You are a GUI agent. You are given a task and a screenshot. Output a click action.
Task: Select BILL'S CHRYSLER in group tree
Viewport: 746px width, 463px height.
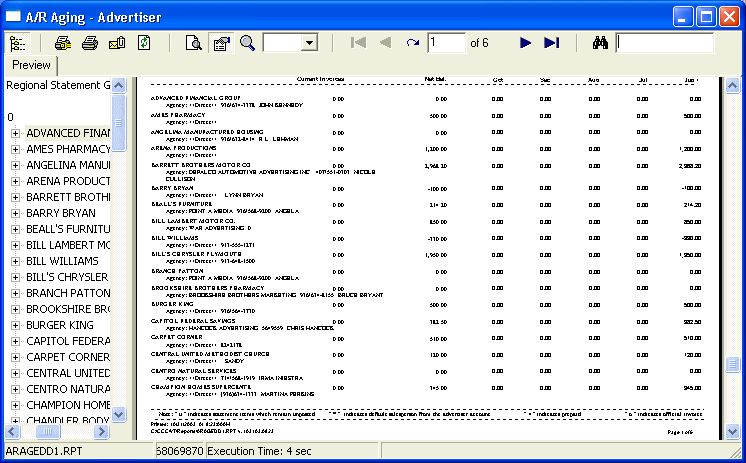coord(68,277)
